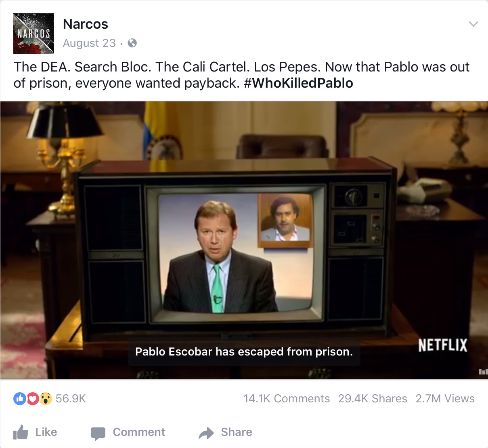This screenshot has height=448, width=488.
Task: Expand the post options chevron
Action: [473, 24]
